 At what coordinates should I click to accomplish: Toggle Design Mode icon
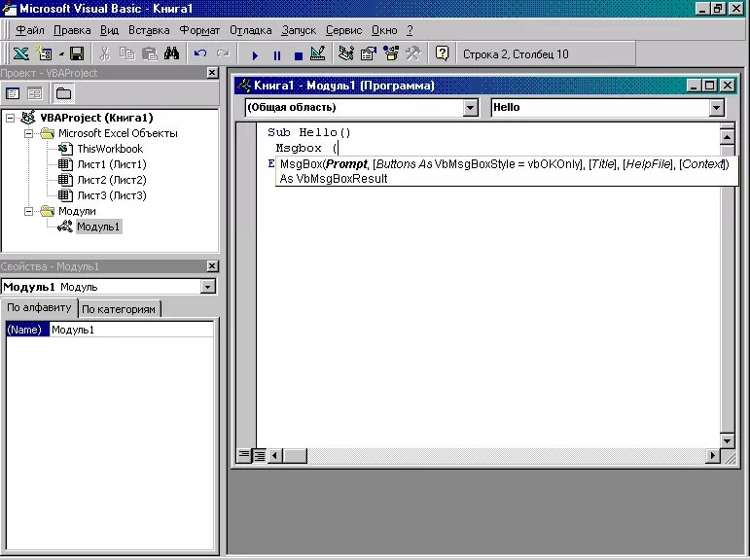coord(318,53)
